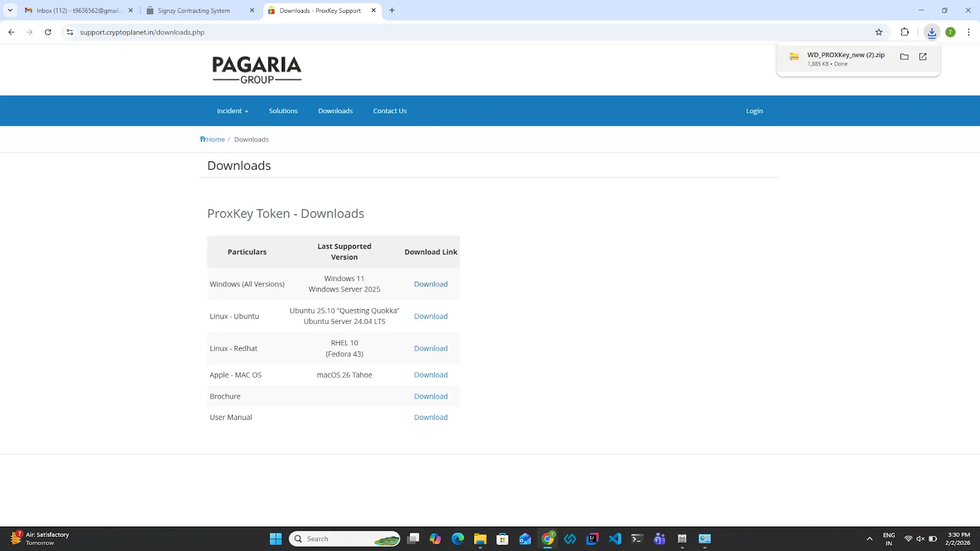Open a new browser tab

tap(392, 10)
